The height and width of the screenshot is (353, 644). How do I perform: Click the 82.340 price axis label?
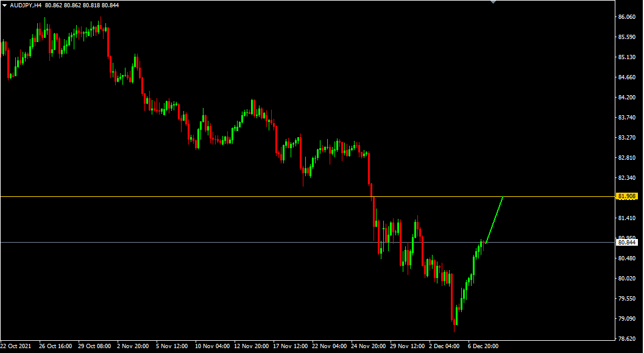[627, 178]
